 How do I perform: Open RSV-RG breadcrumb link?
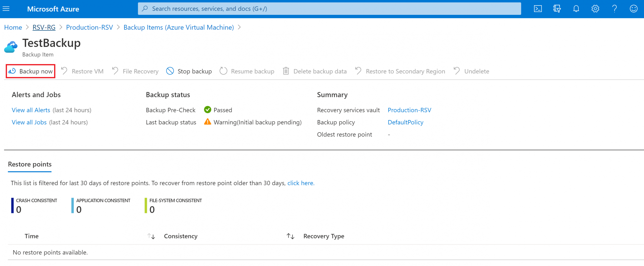(x=44, y=27)
